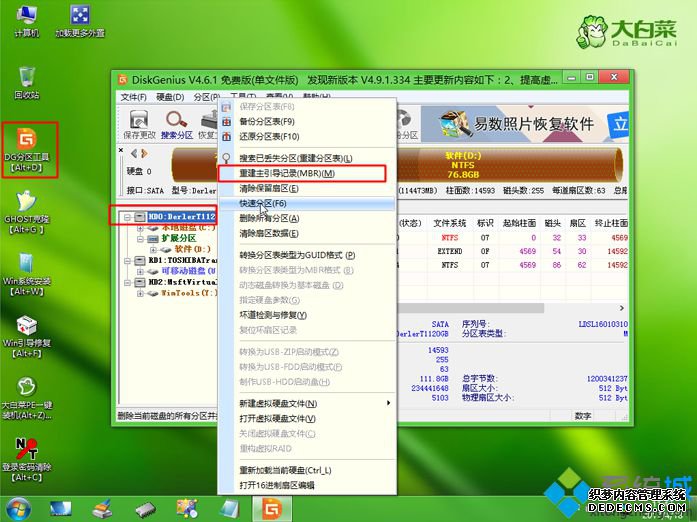The height and width of the screenshot is (522, 697).
Task: Launch 大白菜PE一键装机 desktop shortcut
Action: click(27, 399)
